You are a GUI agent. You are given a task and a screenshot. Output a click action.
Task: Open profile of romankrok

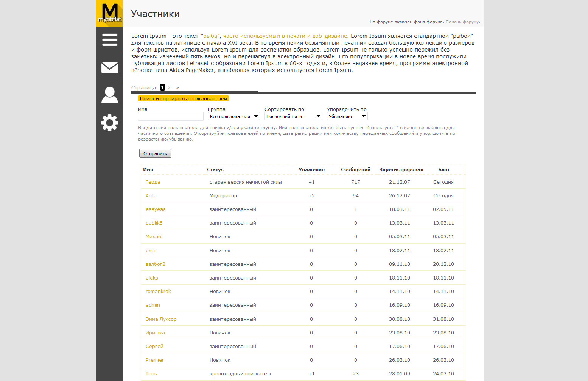point(158,291)
